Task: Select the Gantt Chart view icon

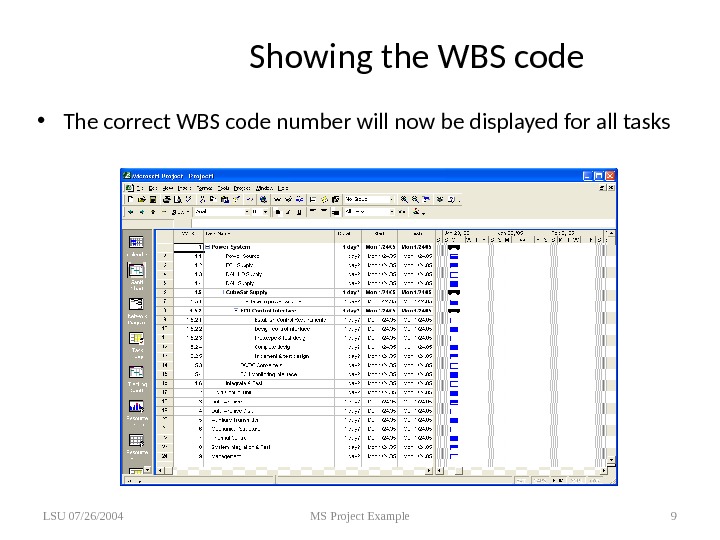Action: tap(136, 270)
